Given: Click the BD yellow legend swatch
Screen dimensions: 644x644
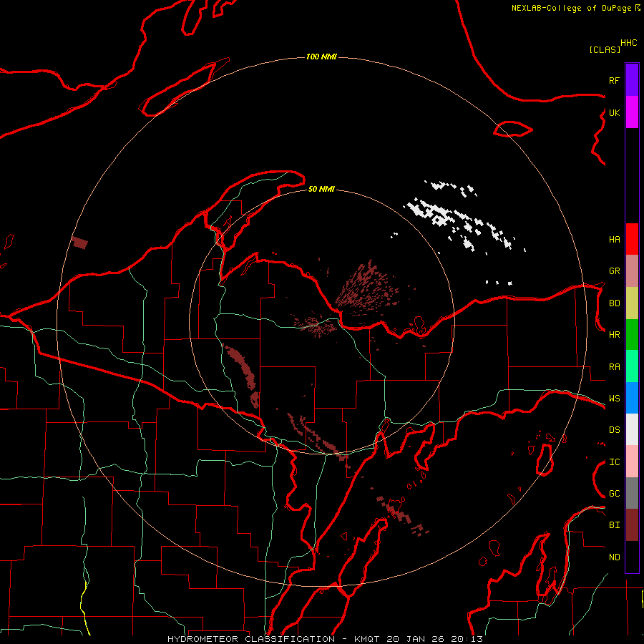Looking at the screenshot, I should coord(632,303).
